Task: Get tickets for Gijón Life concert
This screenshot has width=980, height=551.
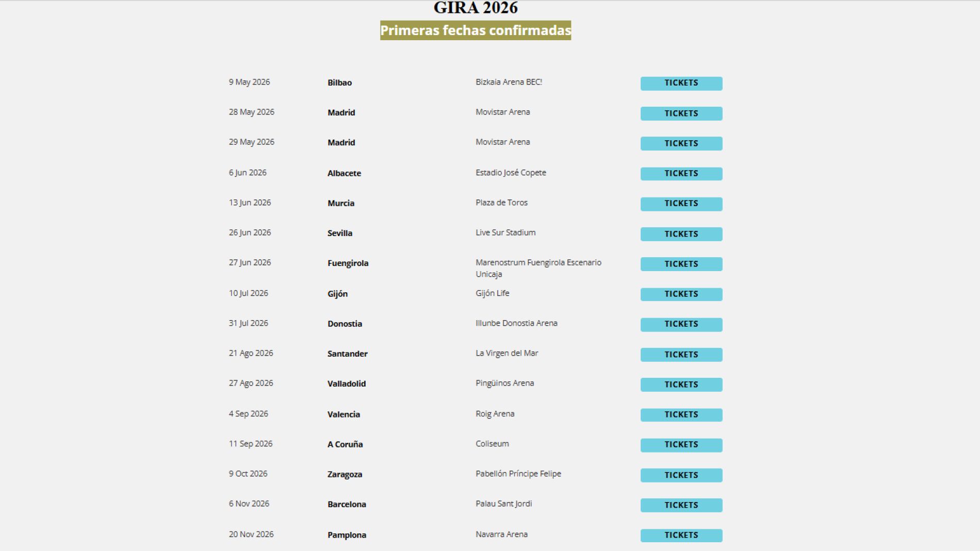Action: (x=681, y=294)
